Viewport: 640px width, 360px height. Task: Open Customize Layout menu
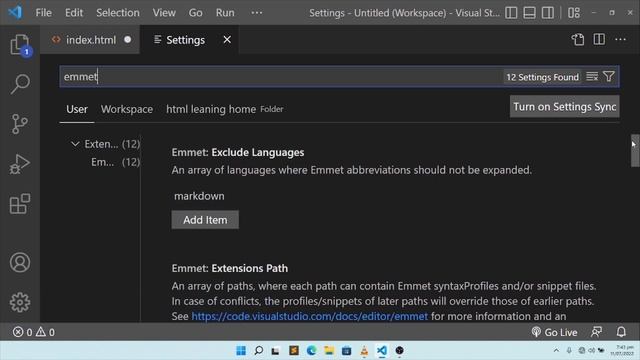coord(573,13)
